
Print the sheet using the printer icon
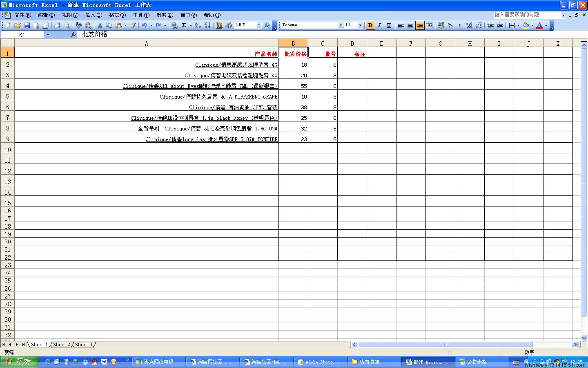pyautogui.click(x=57, y=25)
